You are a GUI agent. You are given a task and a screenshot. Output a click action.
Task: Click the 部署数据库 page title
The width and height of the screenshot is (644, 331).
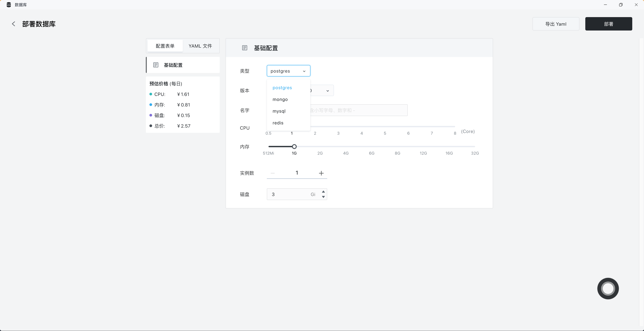[x=39, y=24]
